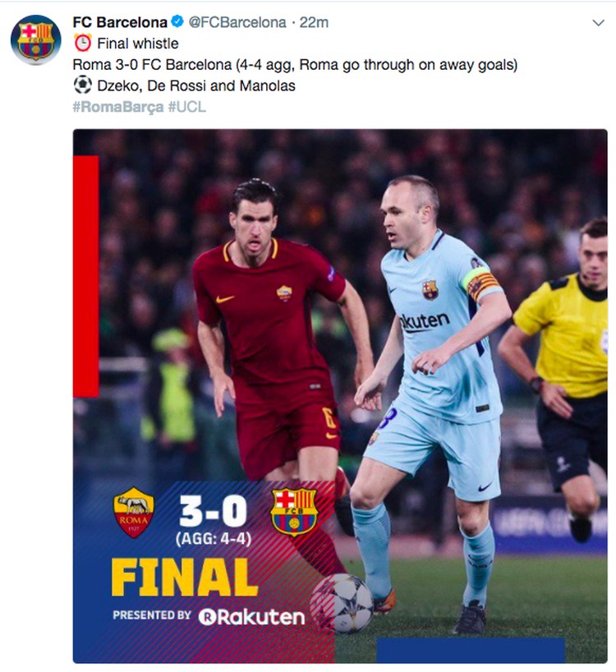The image size is (616, 672).
Task: Open the #UCL hashtag
Action: pos(186,107)
